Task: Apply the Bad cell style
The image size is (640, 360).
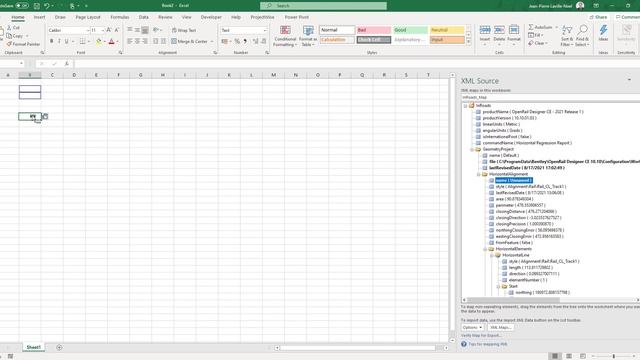Action: coord(374,30)
